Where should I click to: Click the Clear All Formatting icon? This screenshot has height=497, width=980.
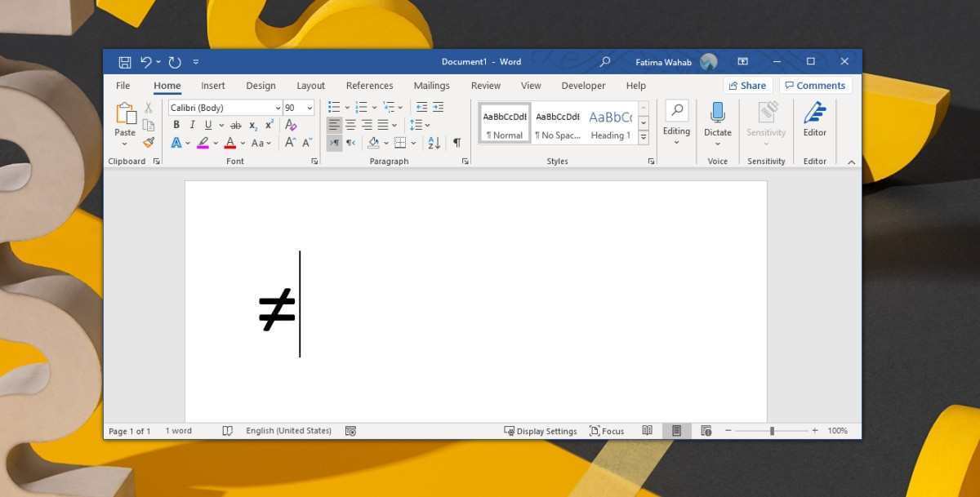pyautogui.click(x=291, y=125)
